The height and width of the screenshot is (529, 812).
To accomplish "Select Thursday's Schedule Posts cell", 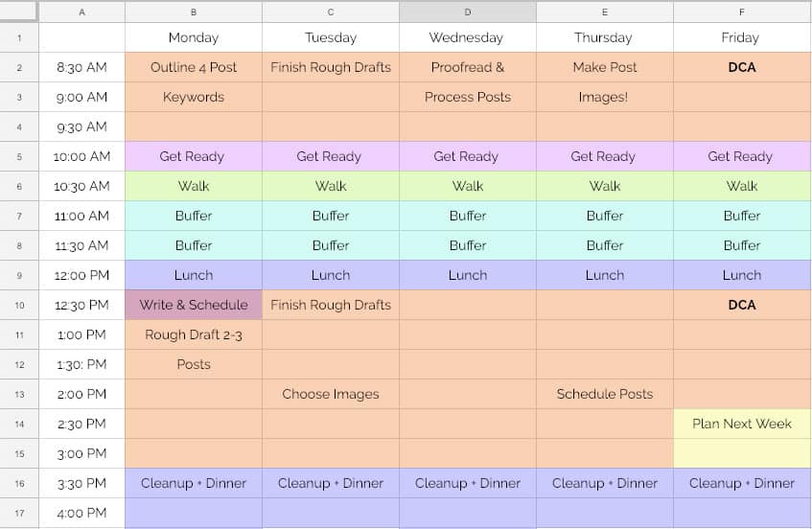I will pos(605,395).
